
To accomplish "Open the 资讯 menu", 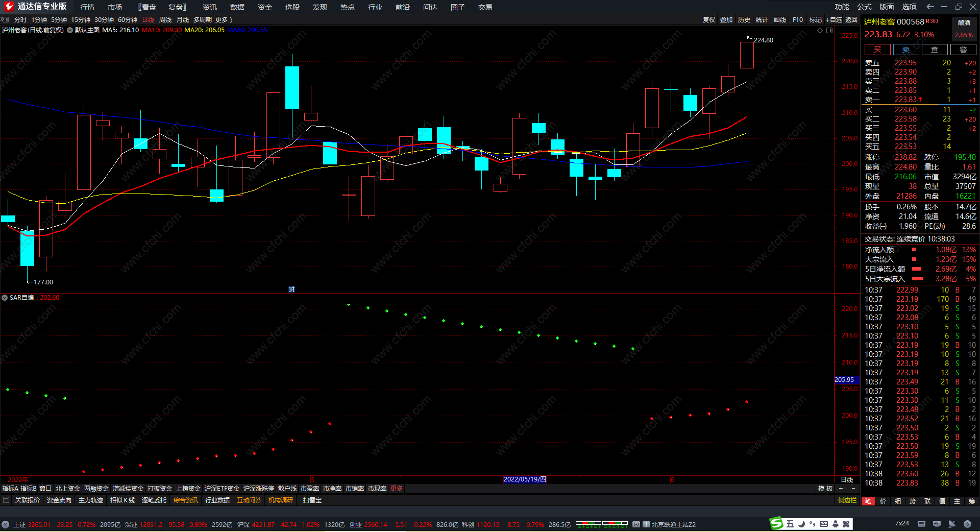I will (x=210, y=7).
